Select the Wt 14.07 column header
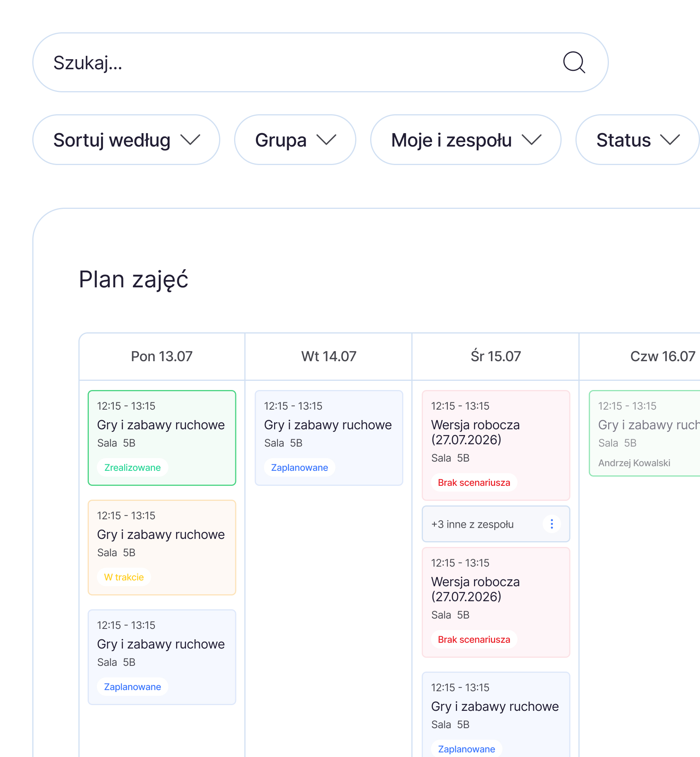The width and height of the screenshot is (700, 757). pyautogui.click(x=329, y=356)
